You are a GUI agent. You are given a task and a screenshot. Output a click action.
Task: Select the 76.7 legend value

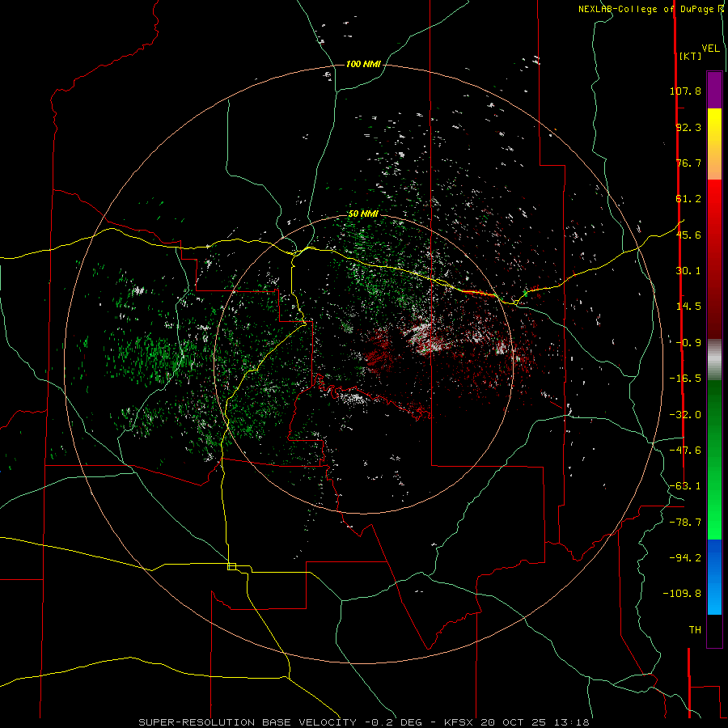click(688, 163)
